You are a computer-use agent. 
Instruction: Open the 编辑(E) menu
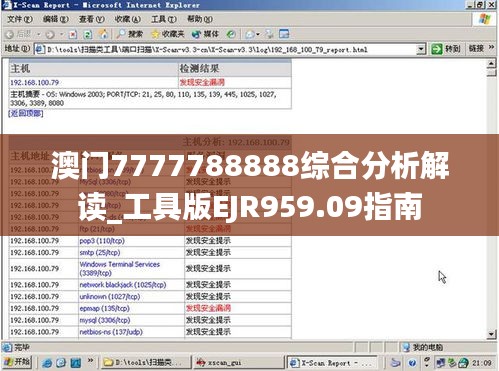[x=56, y=19]
